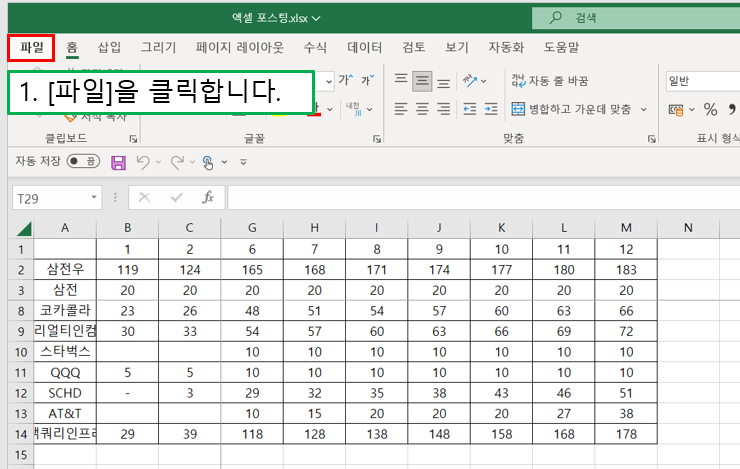Open the 데이터 ribbon tab

tap(365, 48)
